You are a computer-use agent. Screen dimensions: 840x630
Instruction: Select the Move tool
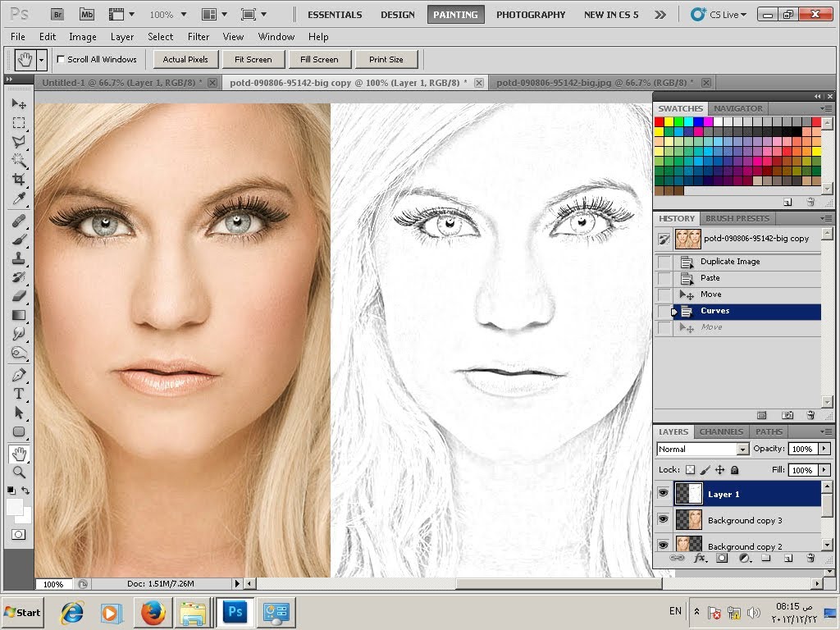point(18,104)
